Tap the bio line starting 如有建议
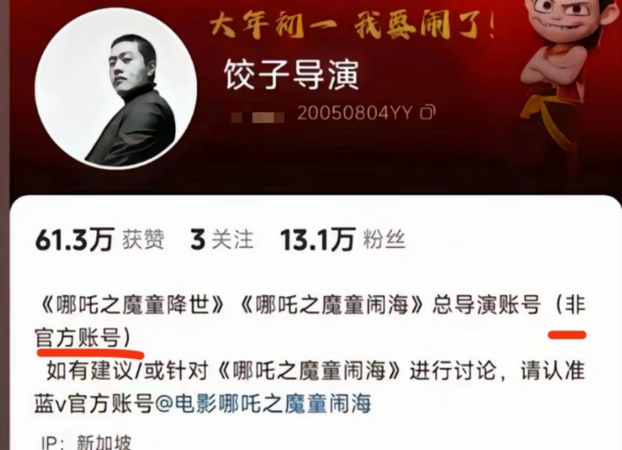The image size is (622, 450). pos(315,371)
